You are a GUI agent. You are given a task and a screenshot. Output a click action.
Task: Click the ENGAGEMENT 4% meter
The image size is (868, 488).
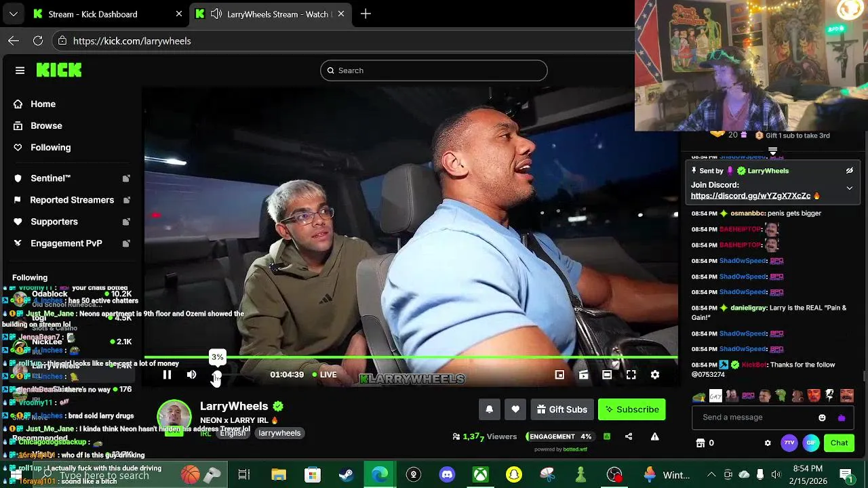point(560,436)
